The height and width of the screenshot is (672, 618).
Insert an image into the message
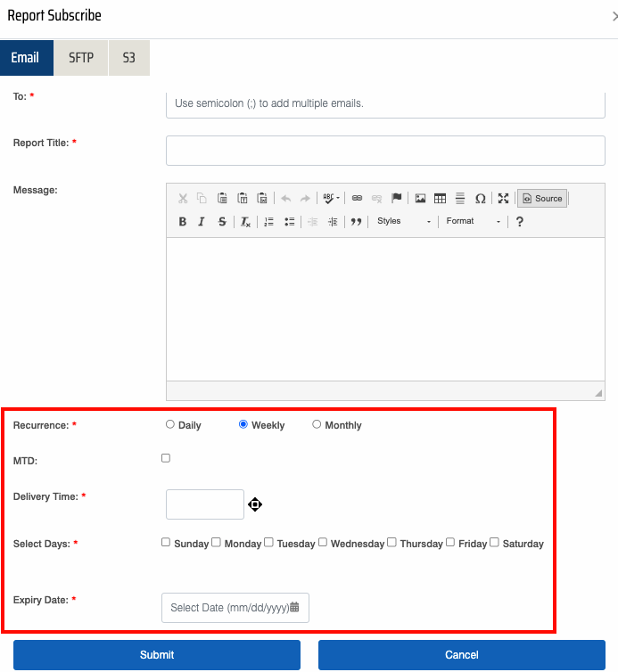(420, 199)
